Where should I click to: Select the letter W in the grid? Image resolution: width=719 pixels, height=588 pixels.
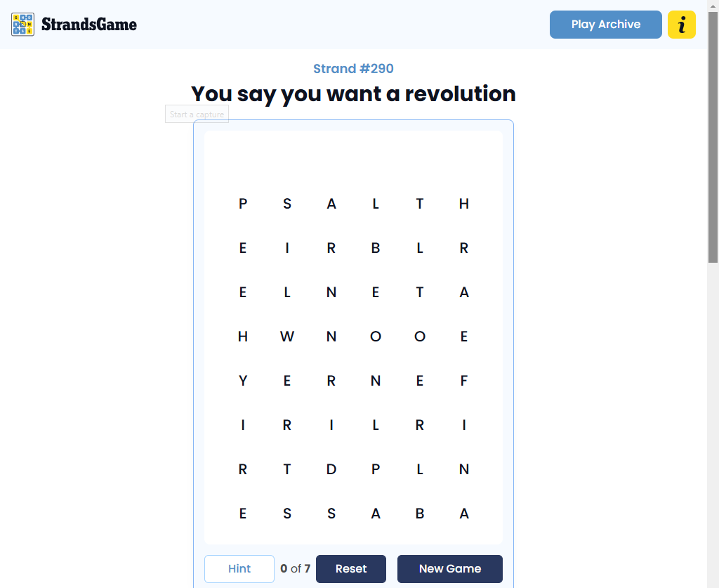tap(287, 337)
